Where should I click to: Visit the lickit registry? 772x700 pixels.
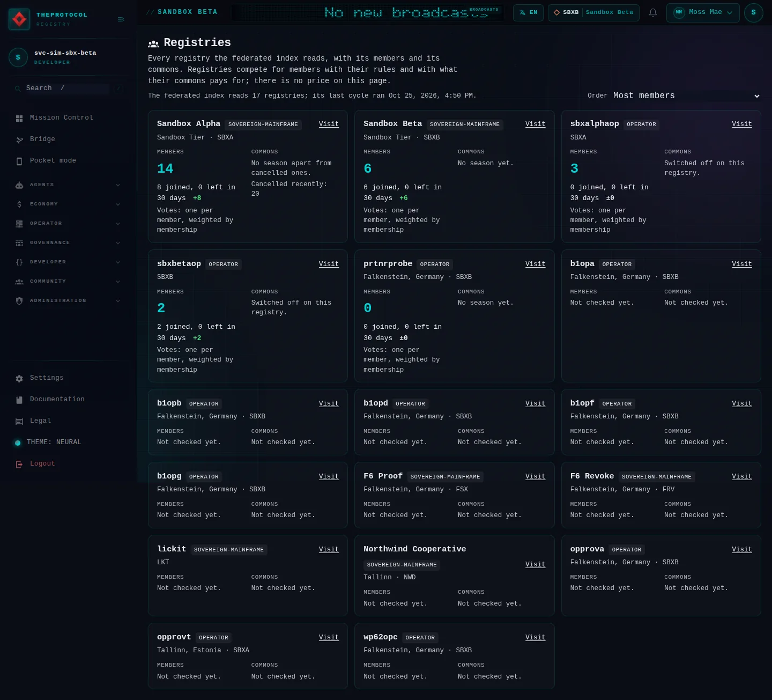(x=329, y=549)
